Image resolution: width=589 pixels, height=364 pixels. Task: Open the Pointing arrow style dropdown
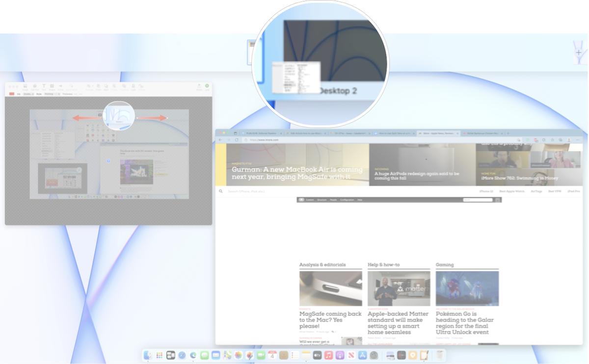point(52,94)
